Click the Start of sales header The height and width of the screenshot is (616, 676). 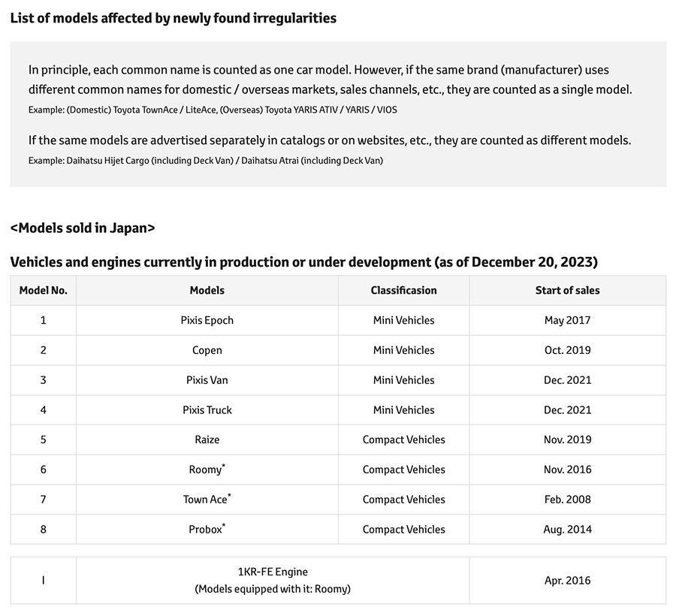click(x=567, y=290)
